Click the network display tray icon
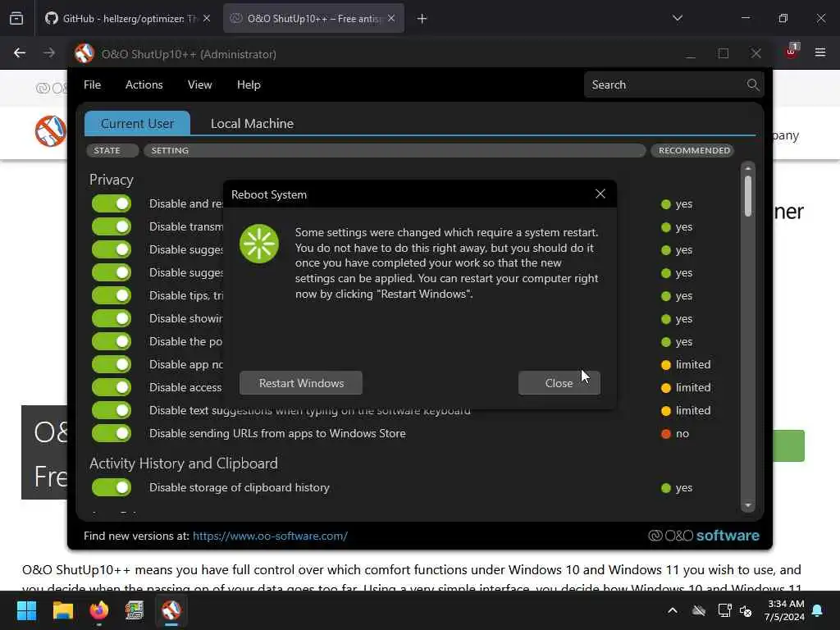The image size is (840, 630). [724, 610]
